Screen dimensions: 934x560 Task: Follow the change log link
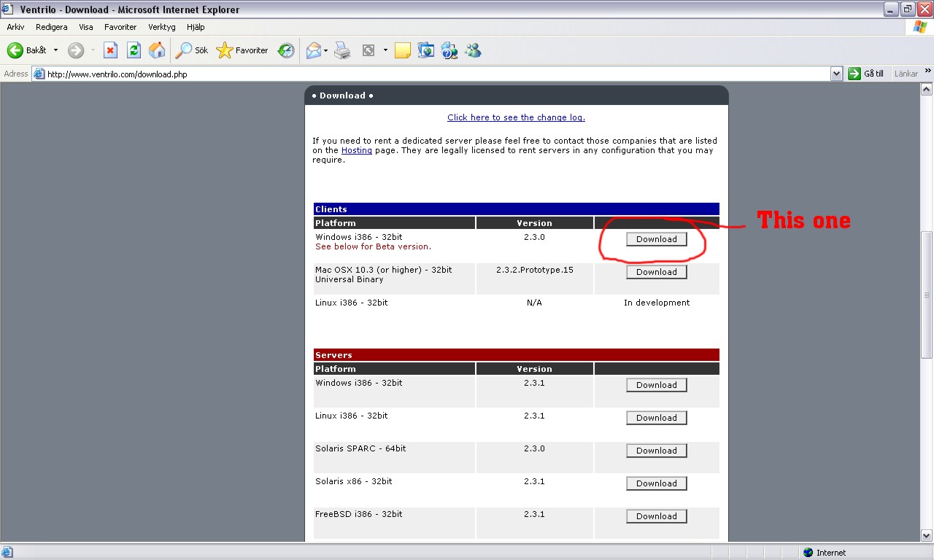(516, 117)
